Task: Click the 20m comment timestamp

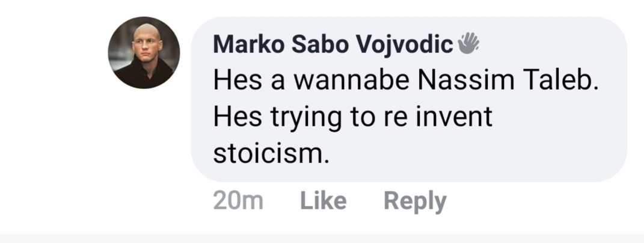Action: tap(238, 201)
